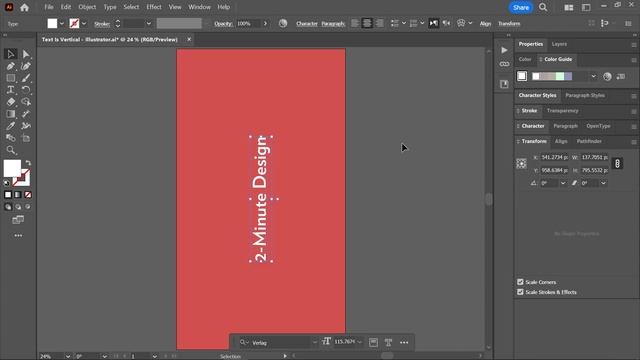Viewport: 640px width, 360px height.
Task: Open font size dropdown in floating bar
Action: 360,342
